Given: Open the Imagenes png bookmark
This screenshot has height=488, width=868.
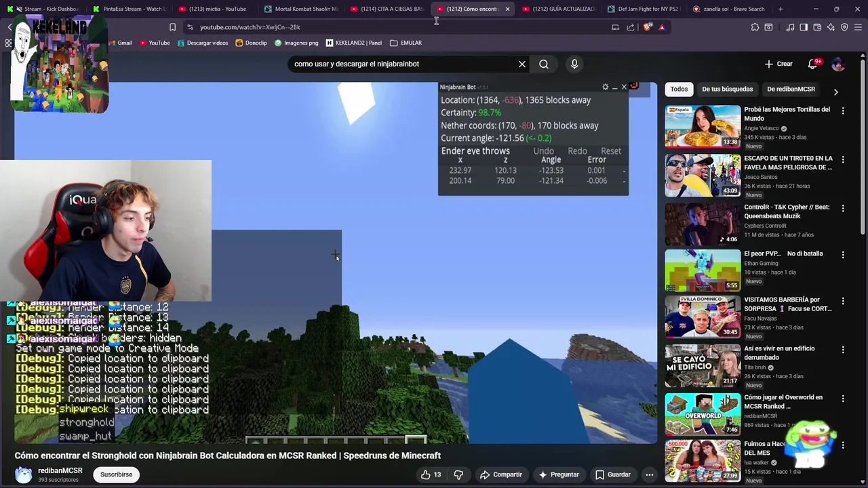Looking at the screenshot, I should coord(296,43).
